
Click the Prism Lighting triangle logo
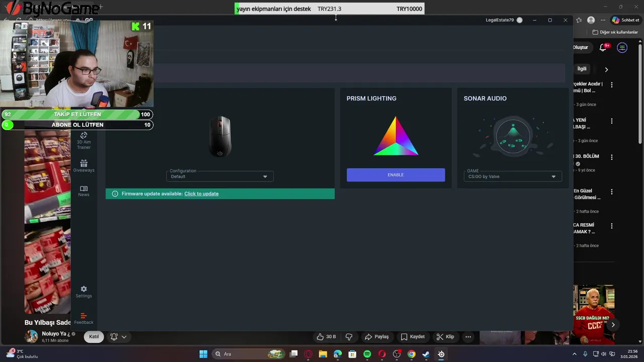396,136
